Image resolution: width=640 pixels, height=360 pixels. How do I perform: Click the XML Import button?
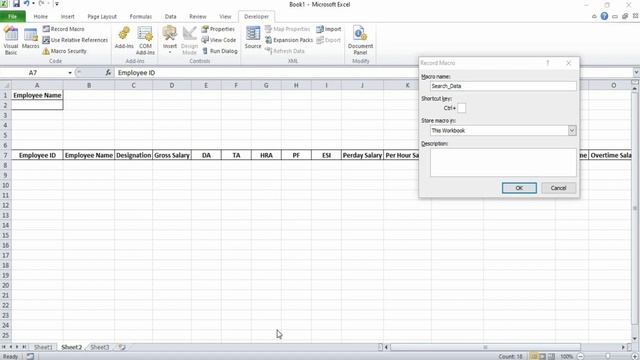point(329,29)
